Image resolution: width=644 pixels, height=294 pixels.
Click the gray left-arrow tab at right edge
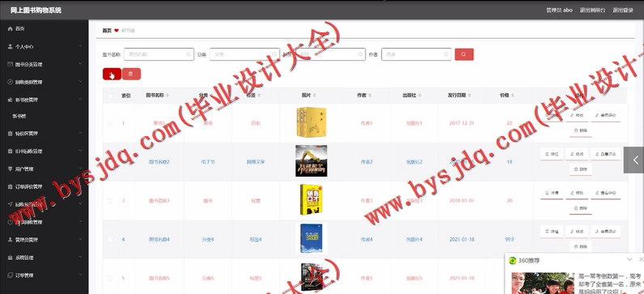coord(633,160)
